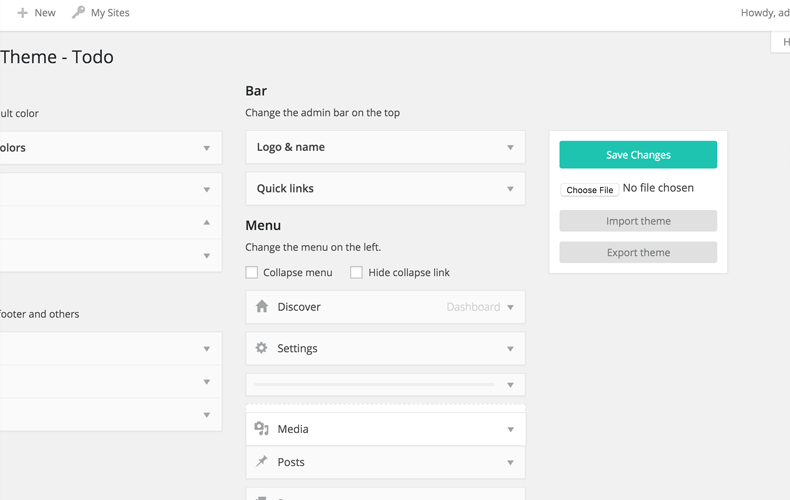Expand the separator row arrow
This screenshot has width=790, height=500.
click(510, 385)
